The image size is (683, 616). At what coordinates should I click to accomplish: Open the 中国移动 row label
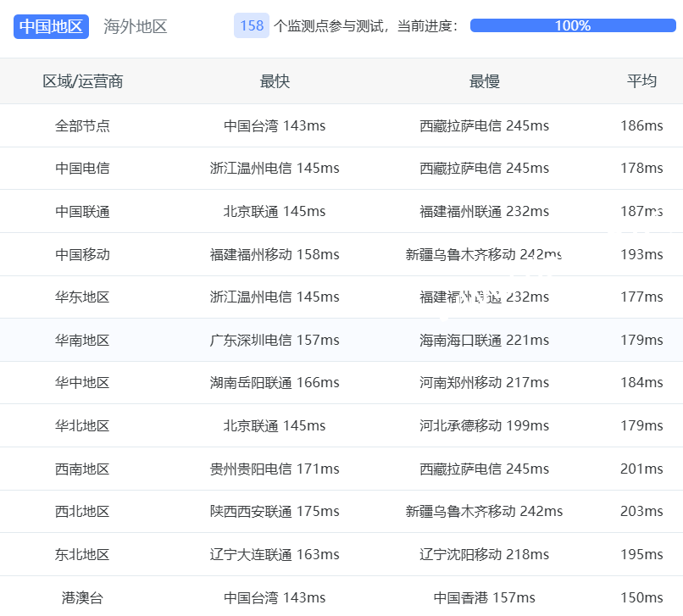pos(82,254)
